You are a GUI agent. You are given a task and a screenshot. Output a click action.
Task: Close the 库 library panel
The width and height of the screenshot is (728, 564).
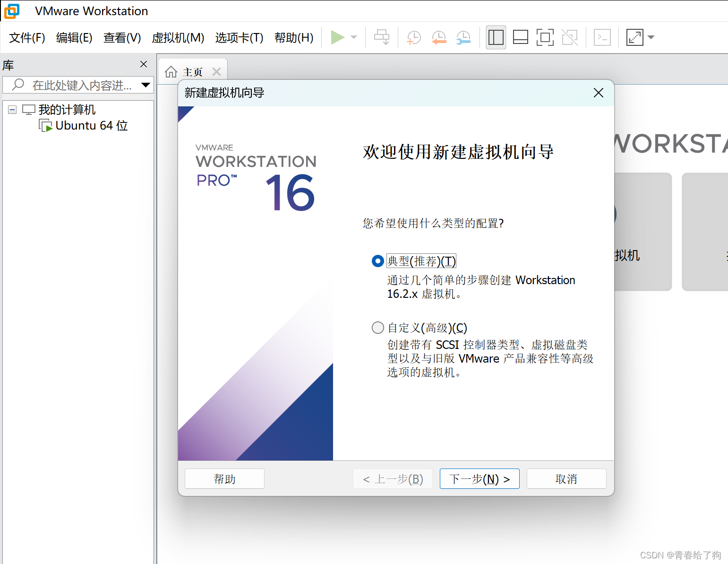pyautogui.click(x=144, y=64)
